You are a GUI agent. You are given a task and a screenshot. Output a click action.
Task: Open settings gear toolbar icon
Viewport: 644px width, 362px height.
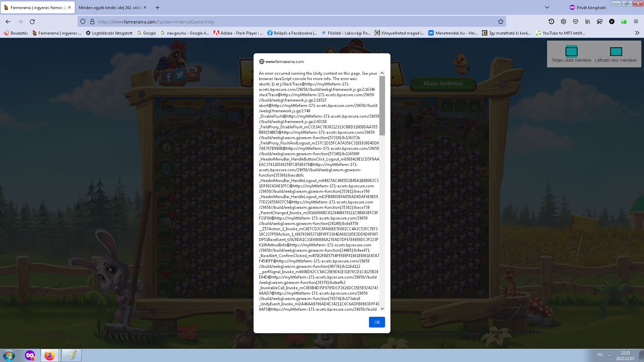(x=563, y=22)
